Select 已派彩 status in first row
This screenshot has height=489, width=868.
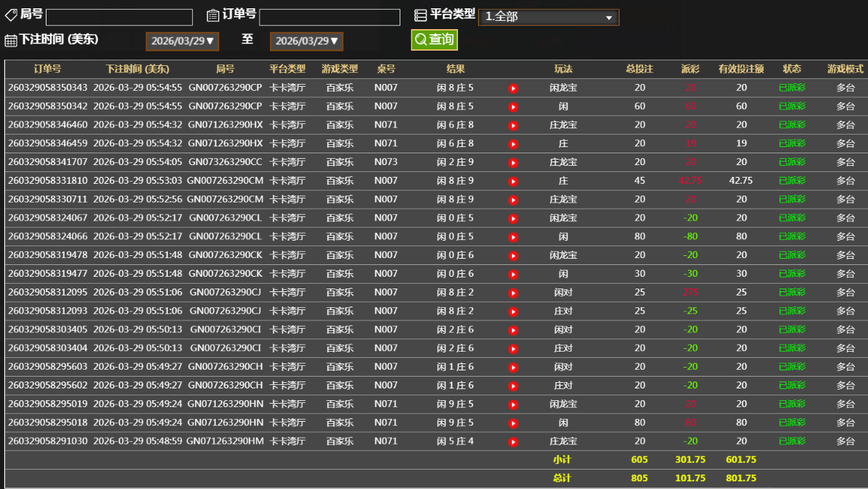[x=792, y=87]
